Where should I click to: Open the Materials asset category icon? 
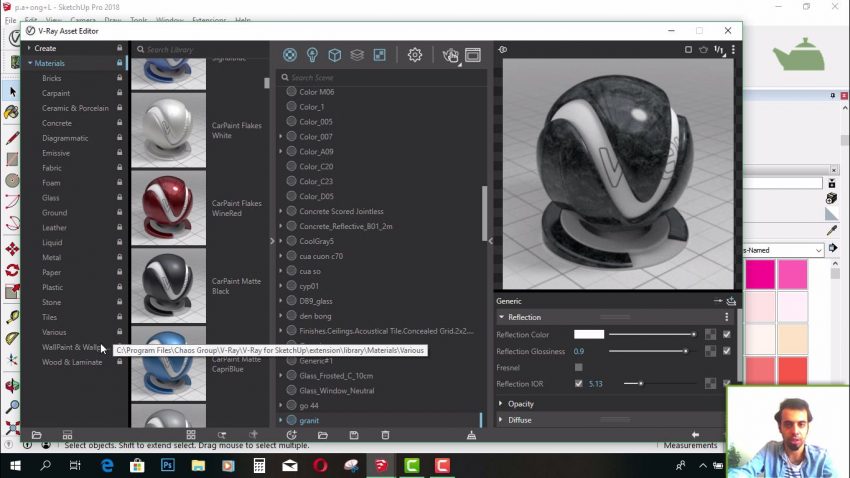289,55
